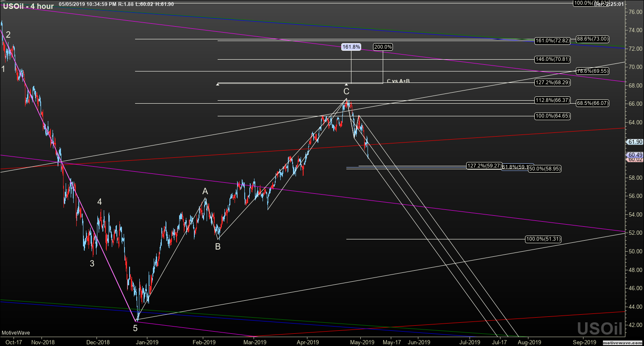Screen dimensions: 644x346
Task: Click the 50.00 price axis value
Action: click(x=635, y=251)
